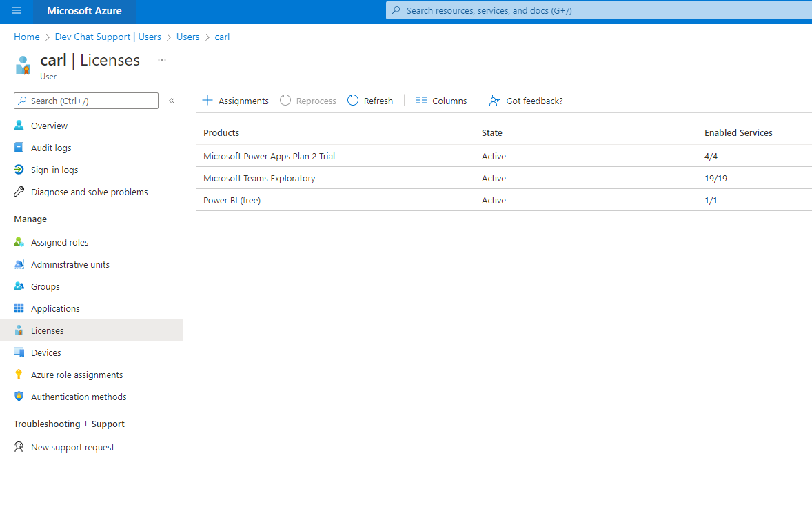Click 1/1 enabled services value
The width and height of the screenshot is (812, 507).
tap(711, 201)
